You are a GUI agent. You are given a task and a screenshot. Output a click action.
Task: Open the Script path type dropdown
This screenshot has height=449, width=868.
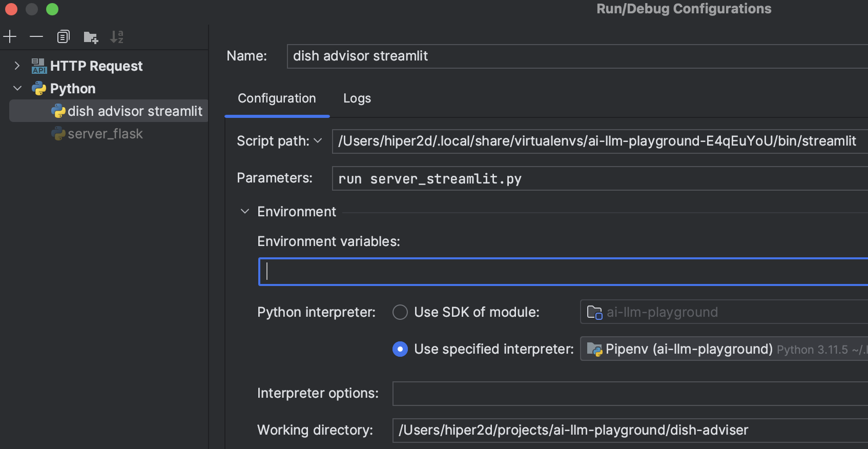pyautogui.click(x=318, y=140)
